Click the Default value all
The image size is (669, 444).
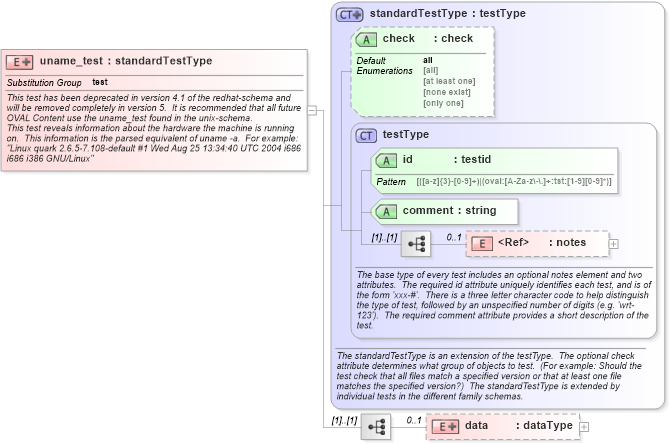click(x=428, y=61)
